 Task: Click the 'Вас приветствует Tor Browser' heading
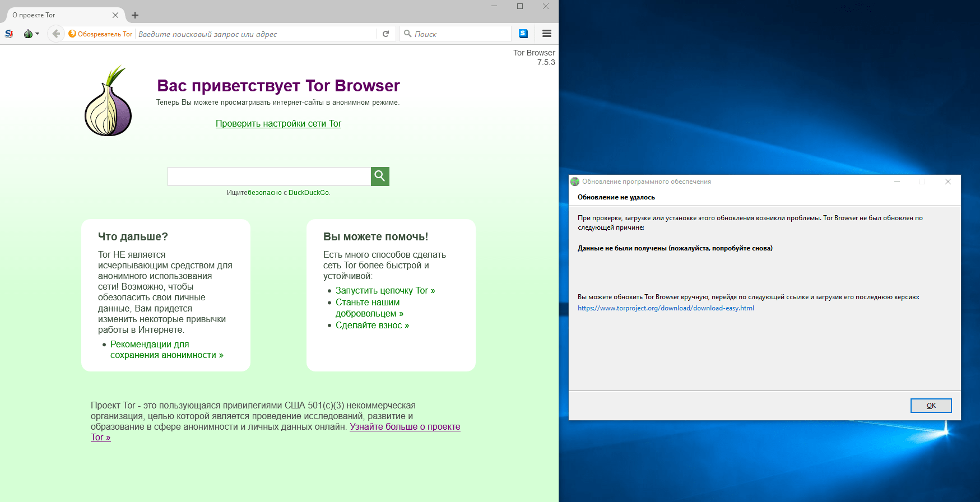278,86
